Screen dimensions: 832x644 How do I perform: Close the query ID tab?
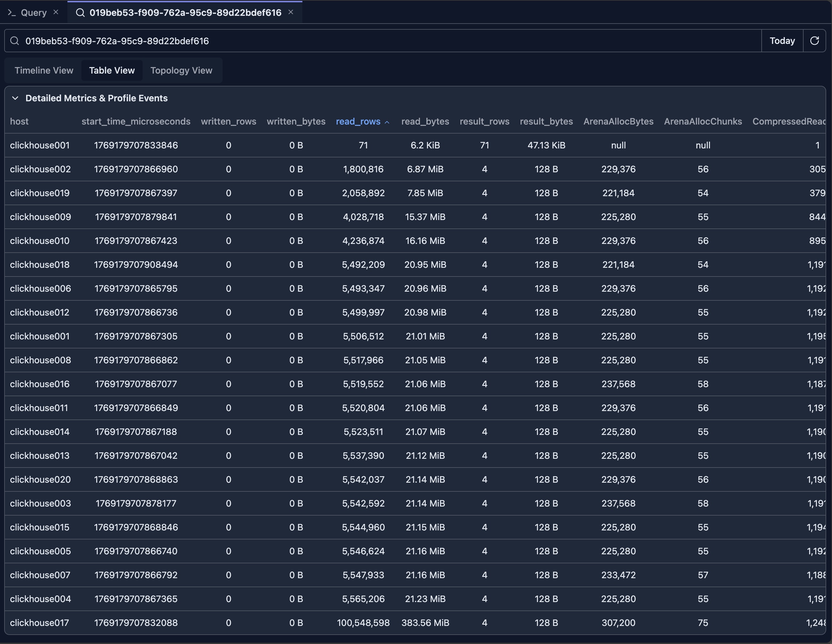[291, 12]
